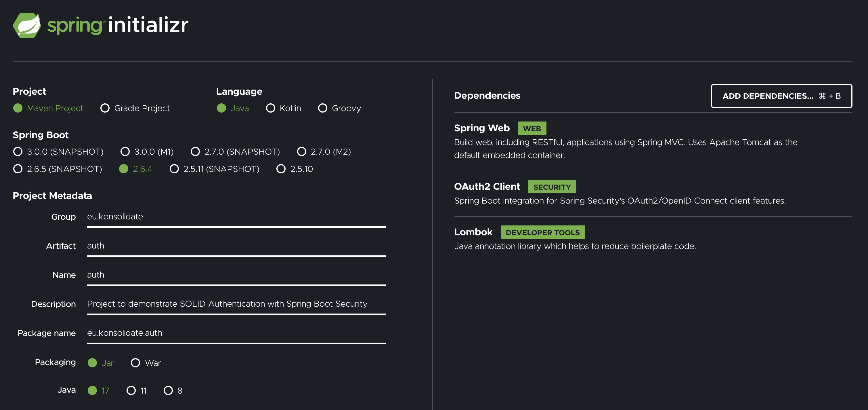The width and height of the screenshot is (868, 410).
Task: Click the DEVELOPER TOOLS category tag
Action: click(x=542, y=232)
